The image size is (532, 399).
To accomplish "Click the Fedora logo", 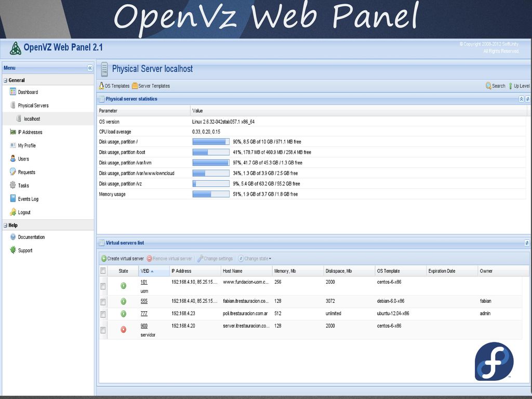I will [494, 362].
